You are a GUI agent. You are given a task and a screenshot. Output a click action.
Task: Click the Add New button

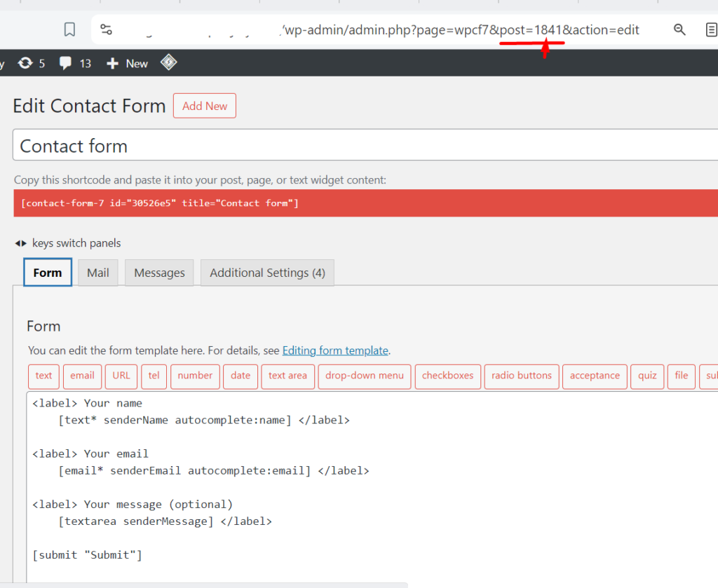(x=205, y=106)
